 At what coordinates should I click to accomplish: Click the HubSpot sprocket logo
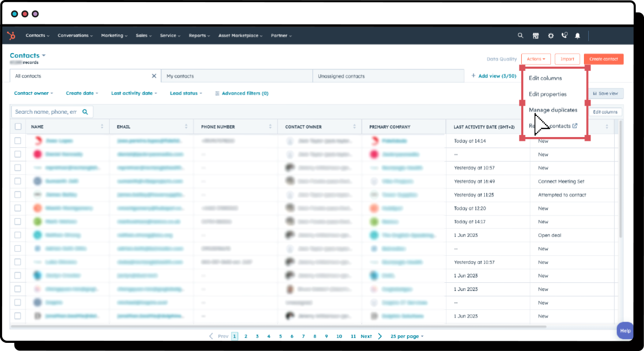click(x=11, y=35)
